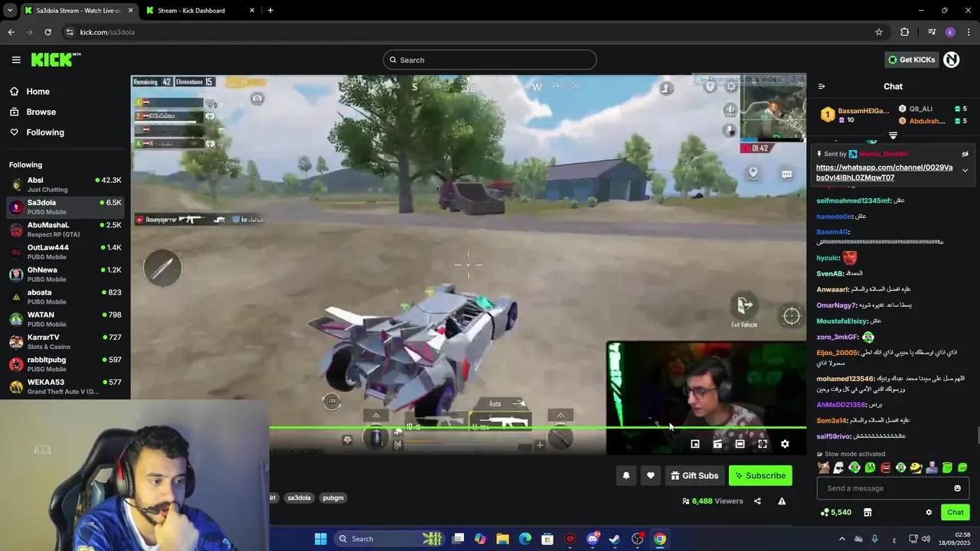This screenshot has height=551, width=980.
Task: Open Absi channel in Following list
Action: [65, 184]
